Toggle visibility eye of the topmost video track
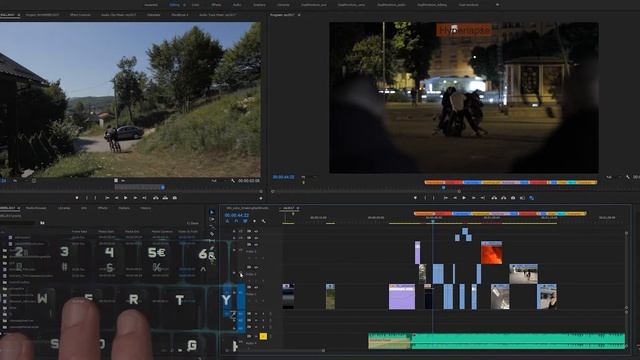Screen dimensions: 640x360 pos(256,231)
